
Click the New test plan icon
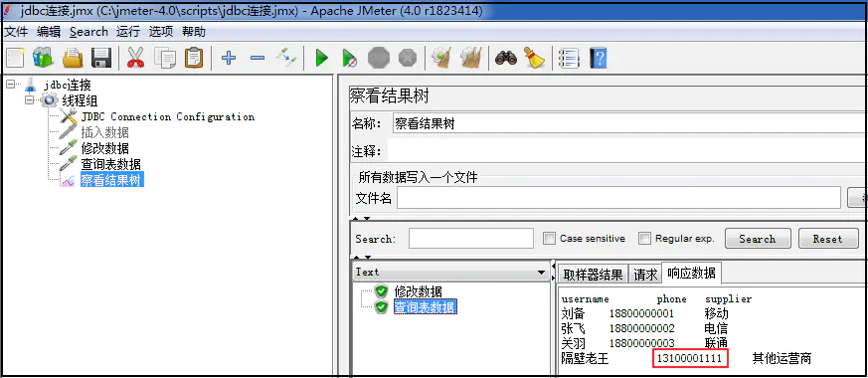coord(15,58)
